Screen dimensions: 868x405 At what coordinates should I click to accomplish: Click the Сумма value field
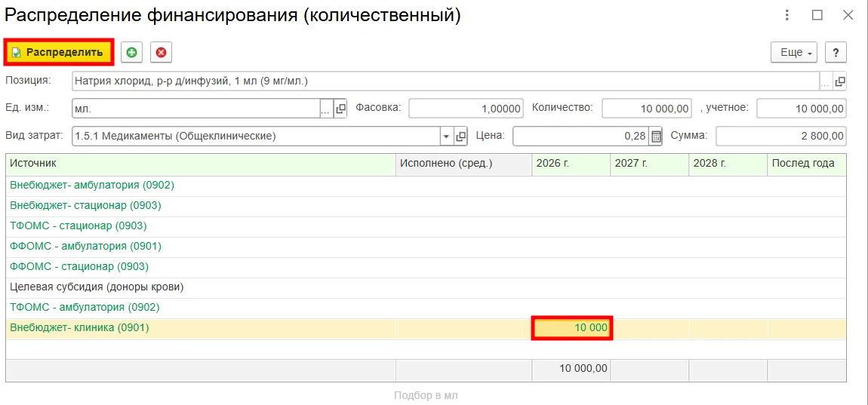coord(780,136)
